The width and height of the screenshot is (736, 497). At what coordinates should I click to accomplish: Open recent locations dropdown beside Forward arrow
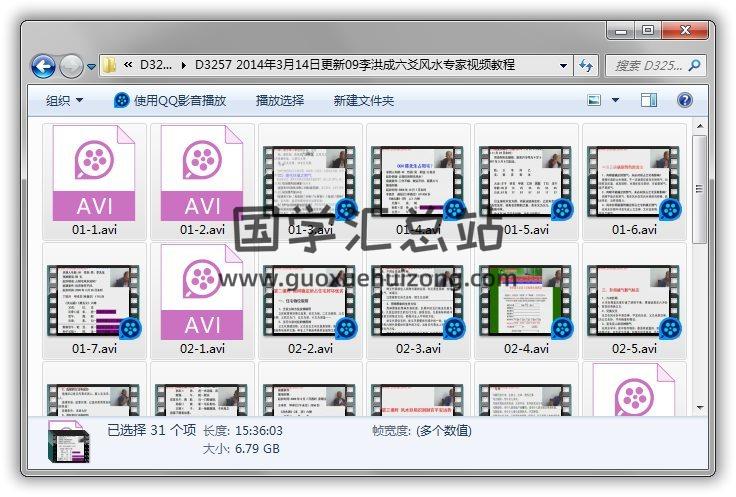(92, 67)
